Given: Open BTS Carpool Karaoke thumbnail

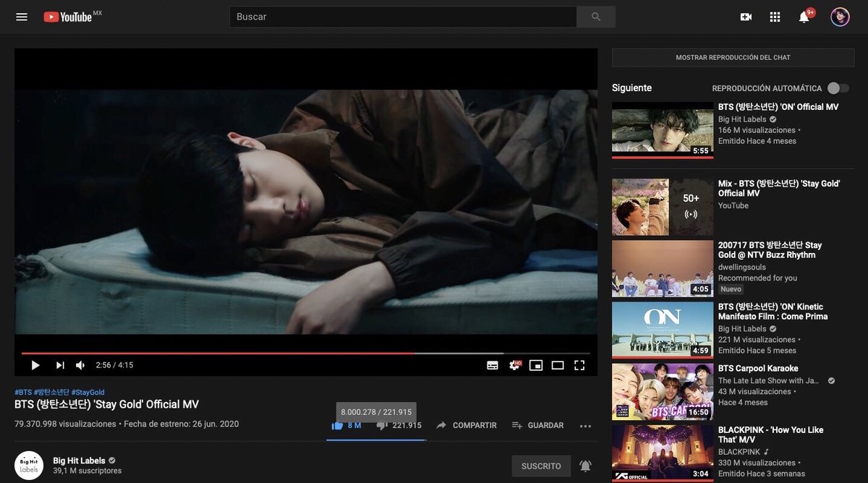Looking at the screenshot, I should pos(663,391).
